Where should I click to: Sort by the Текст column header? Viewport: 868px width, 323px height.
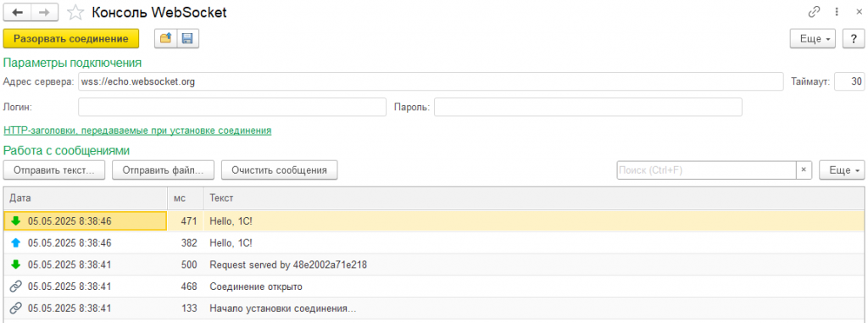[x=534, y=198]
